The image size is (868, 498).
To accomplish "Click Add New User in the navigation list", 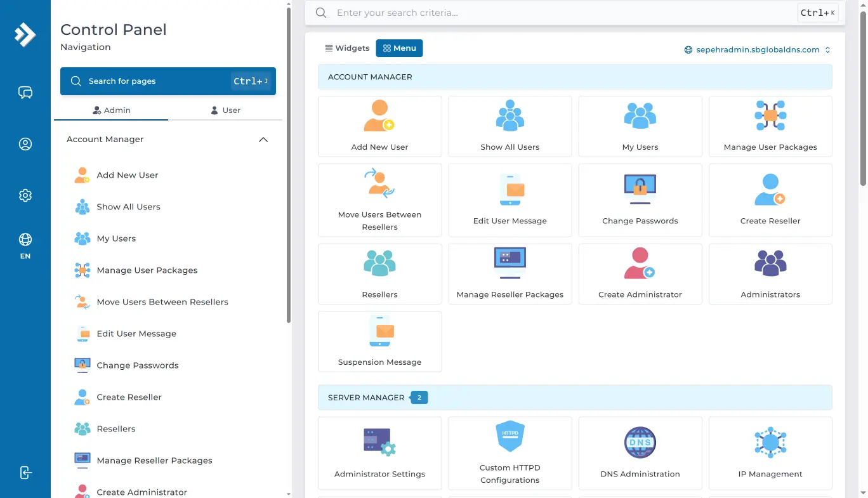I will coord(128,175).
